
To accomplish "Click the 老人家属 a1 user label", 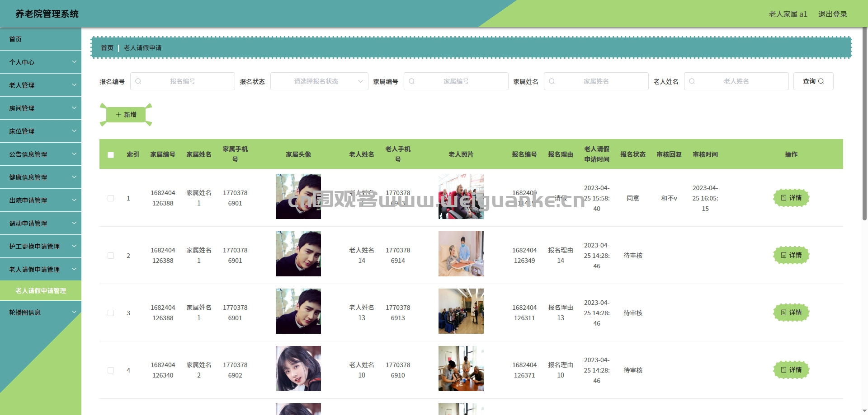I will [788, 14].
